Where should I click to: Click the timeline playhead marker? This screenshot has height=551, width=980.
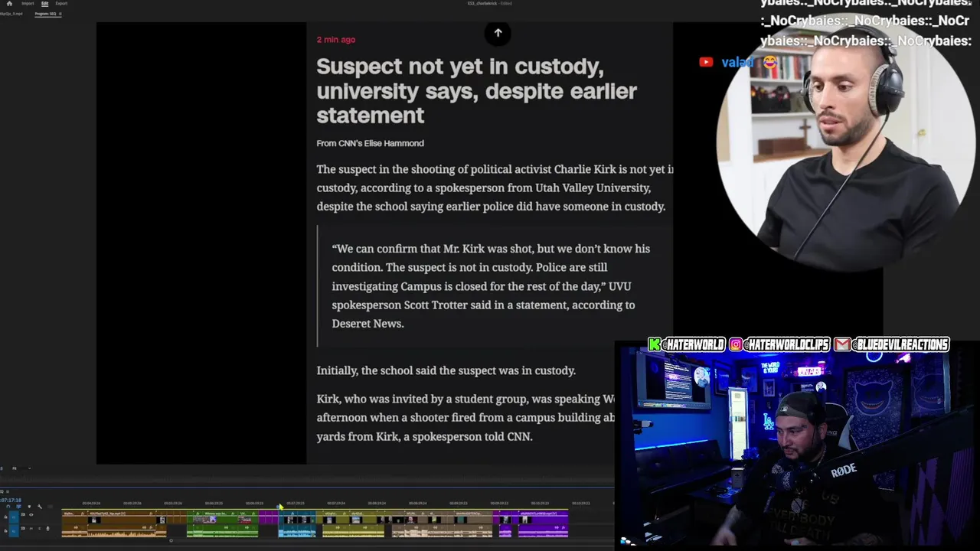279,506
